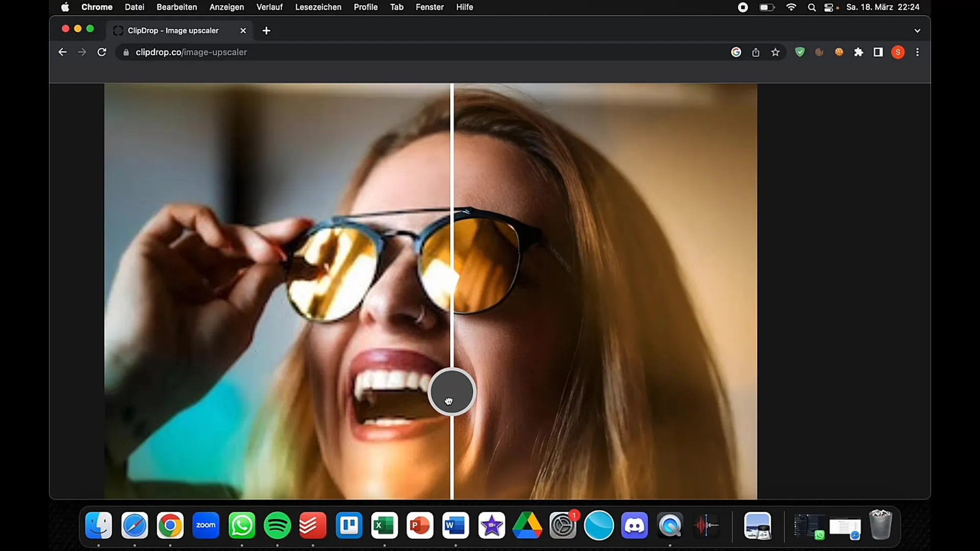The height and width of the screenshot is (551, 980).
Task: Open iMovie star icon in dock
Action: pos(492,525)
